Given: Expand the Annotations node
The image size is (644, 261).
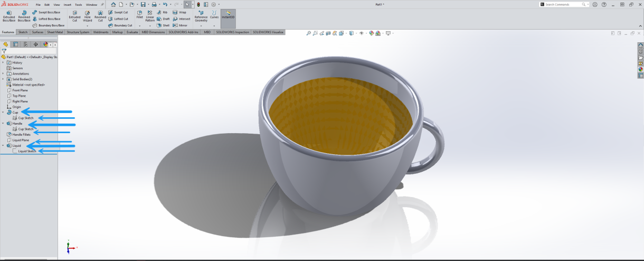Looking at the screenshot, I should 3,73.
